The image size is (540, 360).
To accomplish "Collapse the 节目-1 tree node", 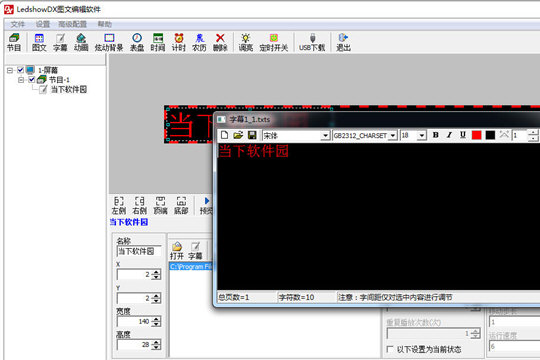I will pyautogui.click(x=21, y=80).
